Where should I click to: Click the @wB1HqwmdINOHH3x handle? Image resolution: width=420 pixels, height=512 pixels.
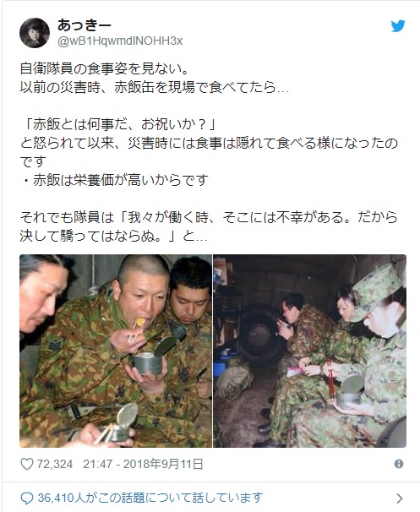(x=120, y=41)
